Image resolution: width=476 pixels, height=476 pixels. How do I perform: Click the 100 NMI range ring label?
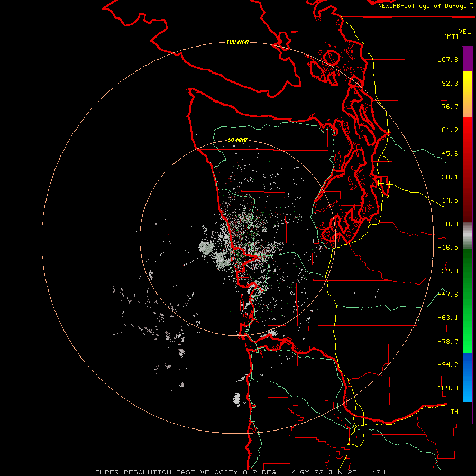click(x=237, y=42)
